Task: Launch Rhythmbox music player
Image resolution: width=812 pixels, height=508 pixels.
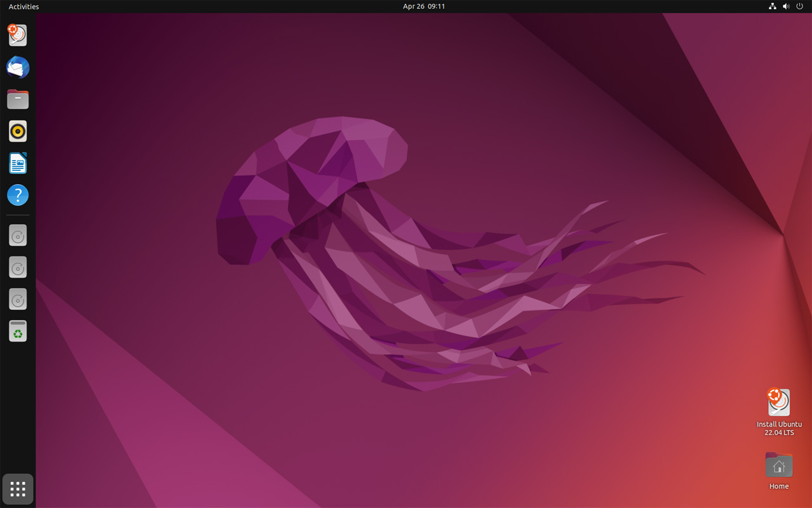Action: tap(18, 131)
